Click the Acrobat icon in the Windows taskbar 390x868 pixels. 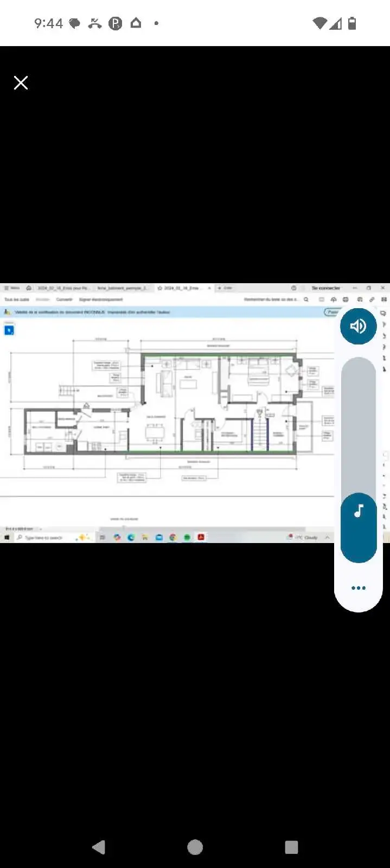point(201,537)
